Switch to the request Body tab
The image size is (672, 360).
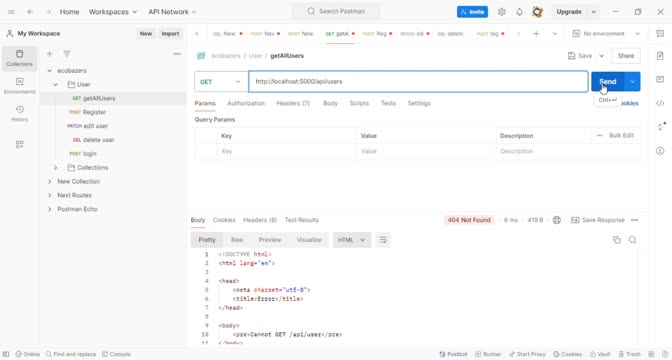tap(330, 103)
